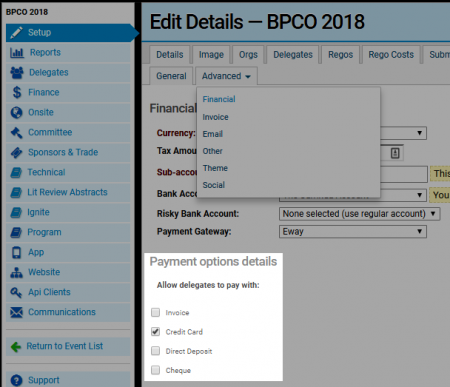Click the Lit Review Abstracts book icon
Screen dimensions: 450x387
click(x=16, y=192)
